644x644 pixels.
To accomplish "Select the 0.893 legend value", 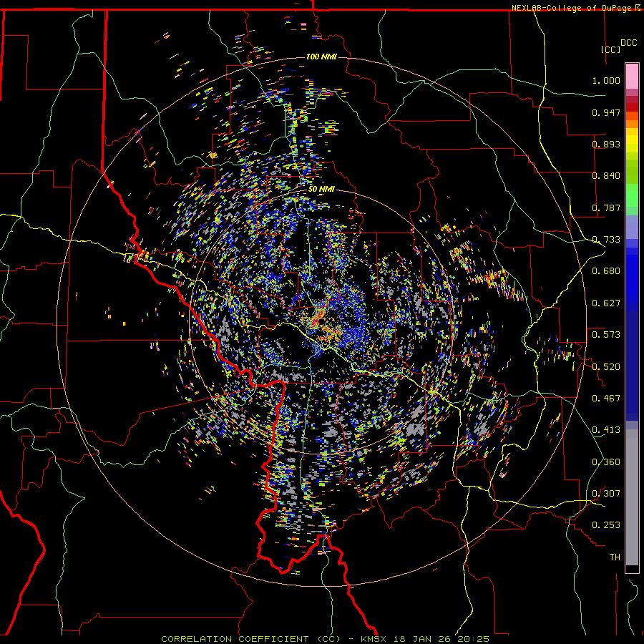I will click(x=606, y=144).
